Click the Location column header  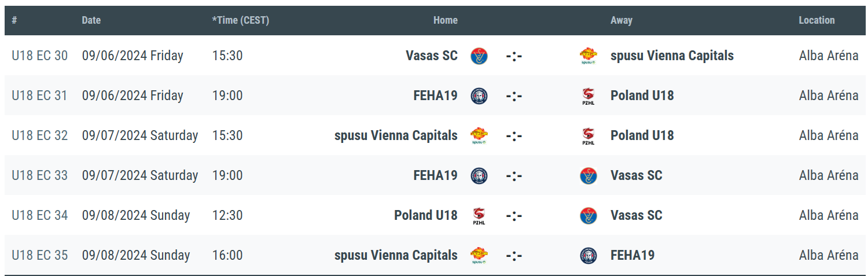[x=816, y=20]
